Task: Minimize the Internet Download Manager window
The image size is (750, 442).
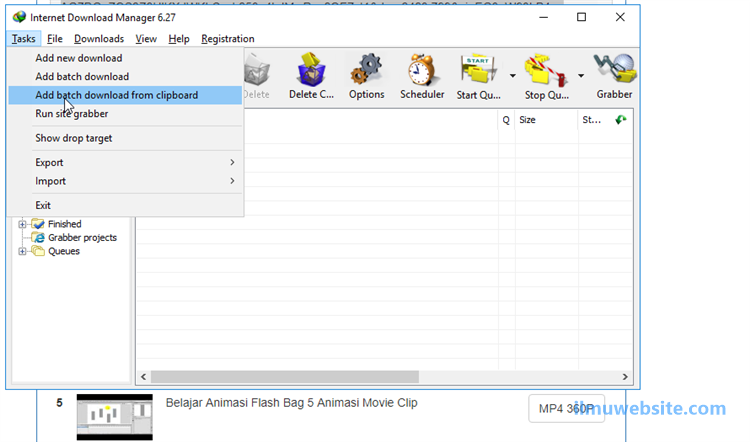Action: pyautogui.click(x=543, y=17)
